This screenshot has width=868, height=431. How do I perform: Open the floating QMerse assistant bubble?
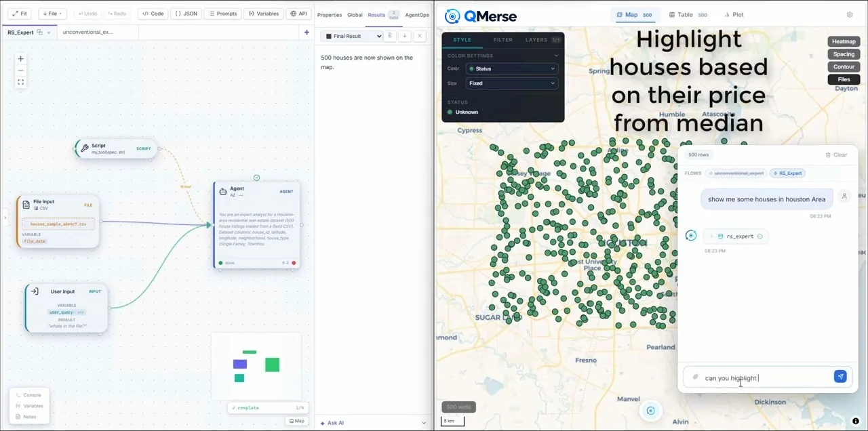tap(651, 411)
